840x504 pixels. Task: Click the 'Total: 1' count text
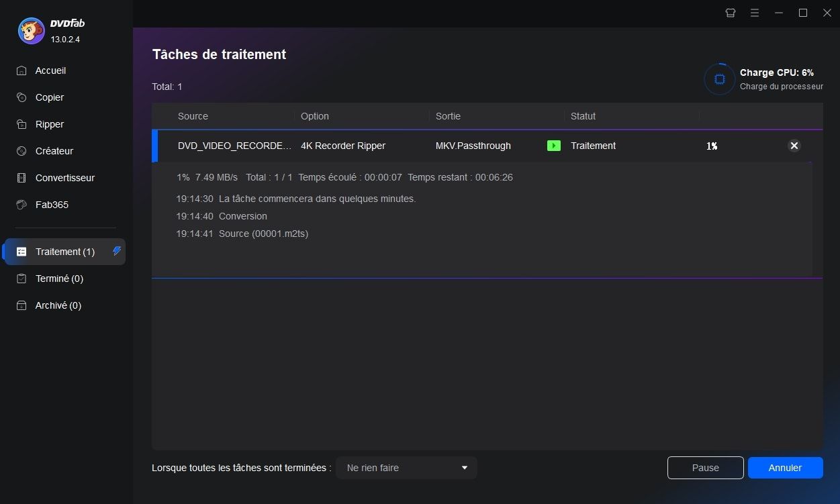pos(167,87)
